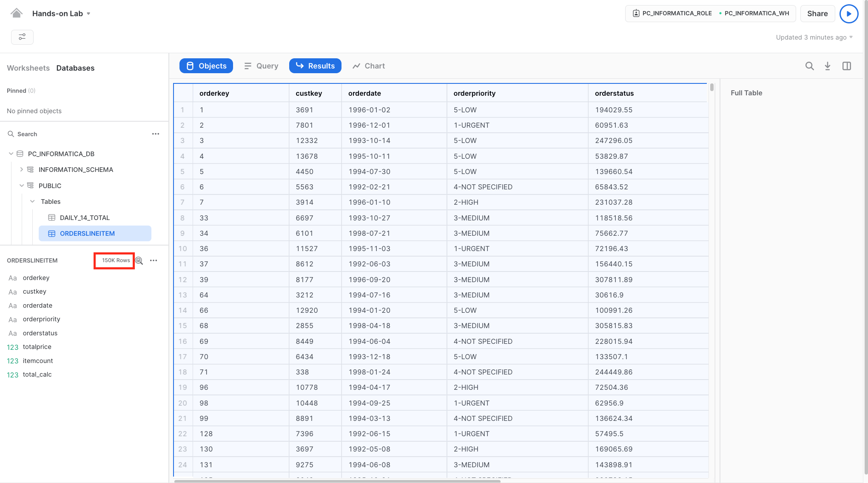
Task: Click the orderstatus column header
Action: coord(648,93)
